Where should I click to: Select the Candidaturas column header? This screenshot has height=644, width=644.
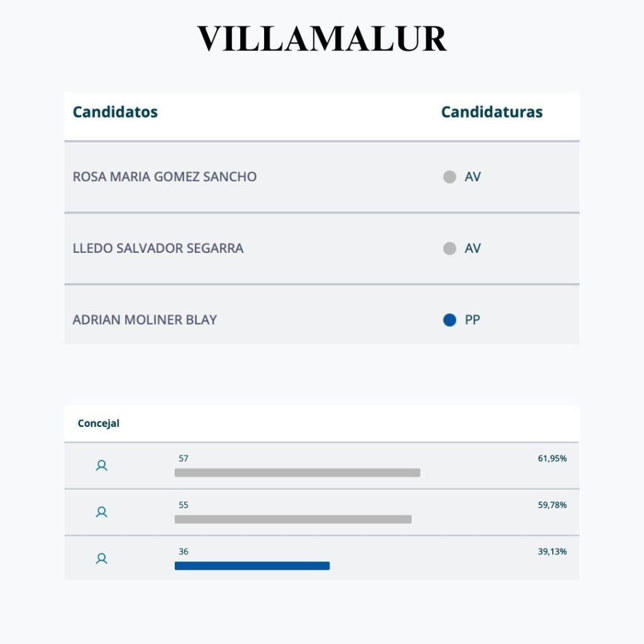click(492, 112)
